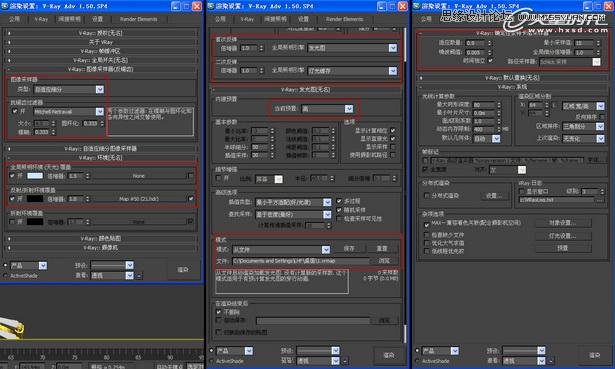Click the irradiance map 文件 path field

click(x=301, y=261)
